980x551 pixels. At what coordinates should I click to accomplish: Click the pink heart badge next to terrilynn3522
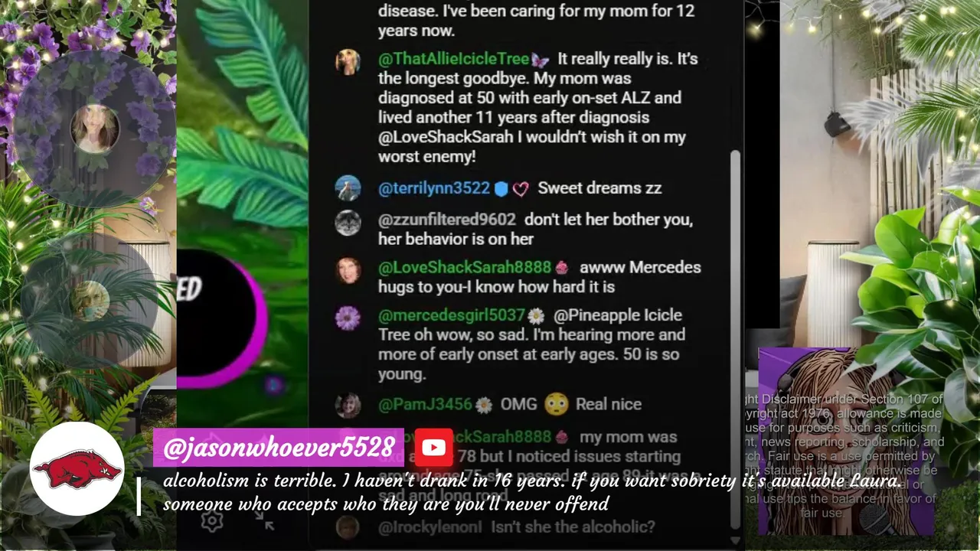[521, 188]
